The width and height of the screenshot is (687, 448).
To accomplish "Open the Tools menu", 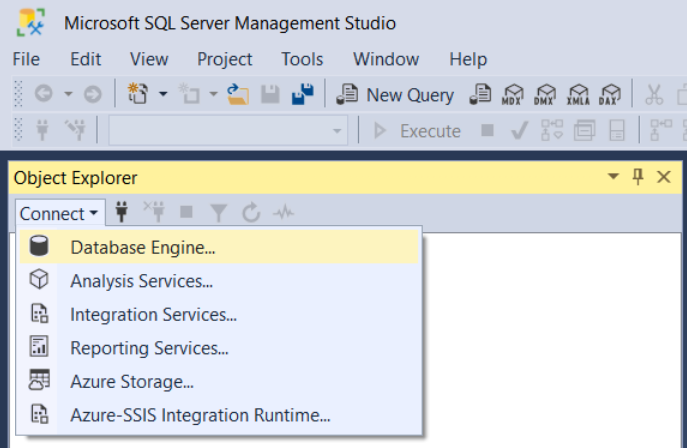I will pyautogui.click(x=302, y=59).
